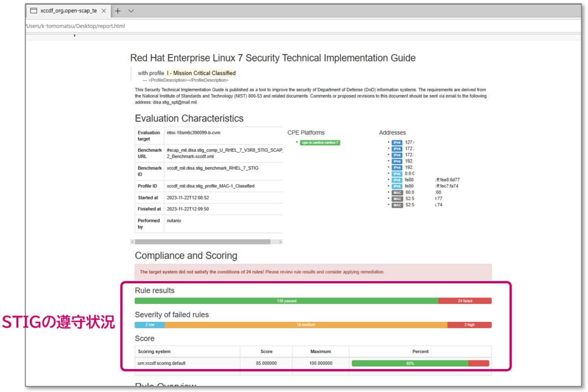Expand the tab list chevron
Screen dimensions: 588x392
tap(131, 11)
